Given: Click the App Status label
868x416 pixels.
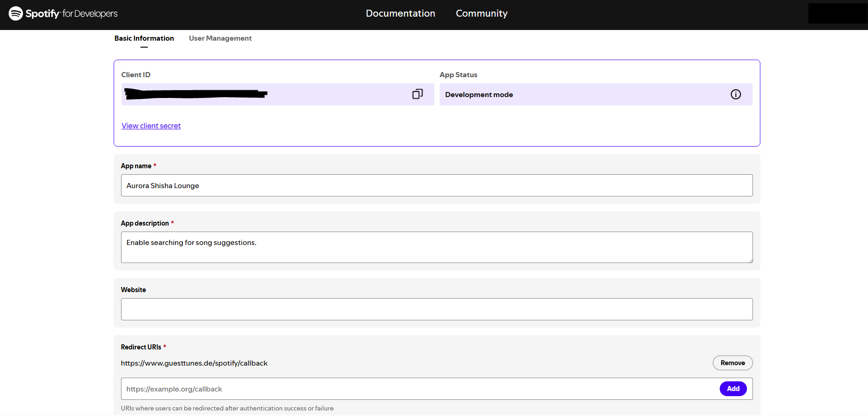Looking at the screenshot, I should click(458, 75).
